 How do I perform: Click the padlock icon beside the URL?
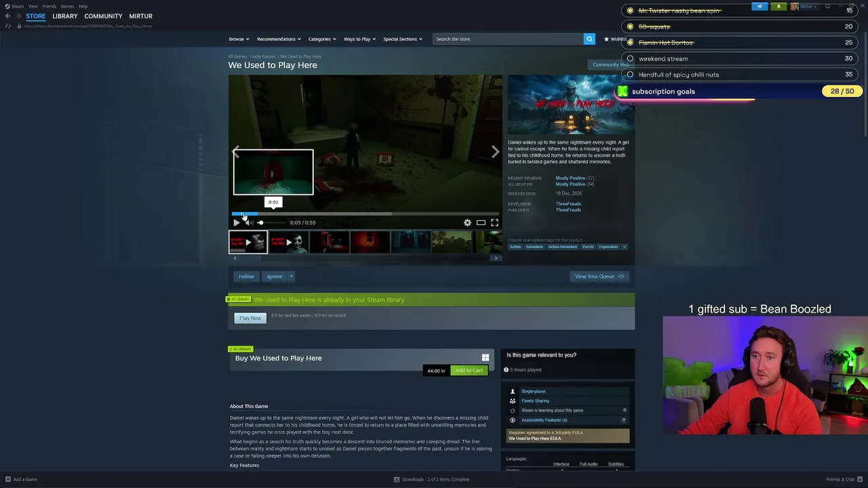(x=19, y=26)
